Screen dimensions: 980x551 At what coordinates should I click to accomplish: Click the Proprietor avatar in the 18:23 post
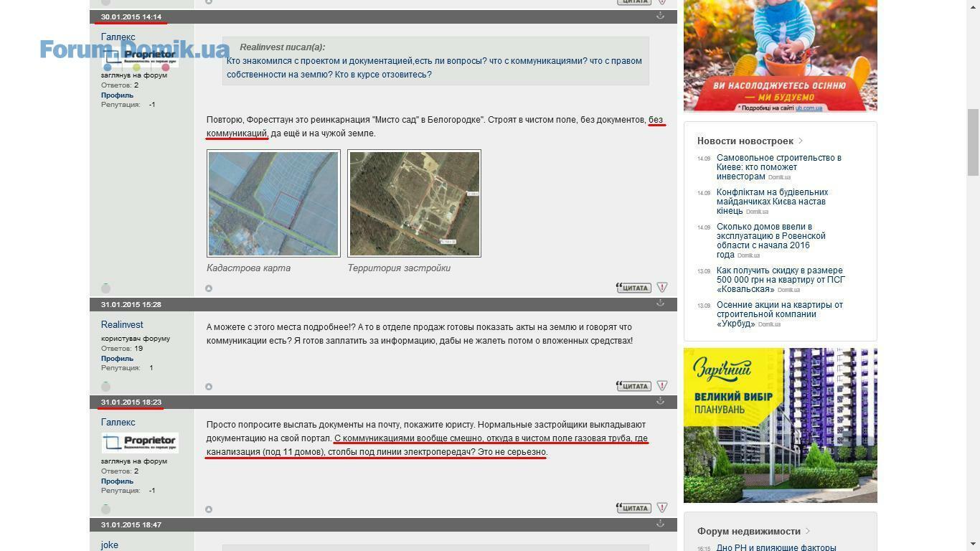pos(140,443)
